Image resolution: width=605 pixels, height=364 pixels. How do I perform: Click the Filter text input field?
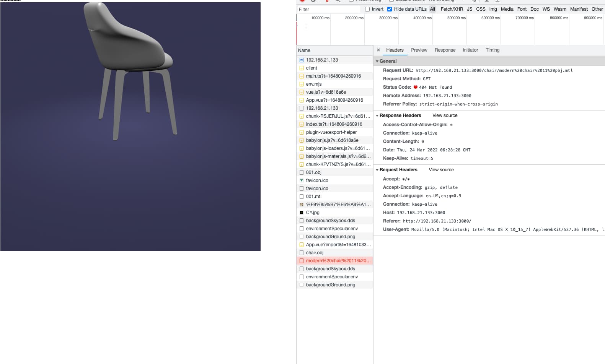tap(329, 9)
